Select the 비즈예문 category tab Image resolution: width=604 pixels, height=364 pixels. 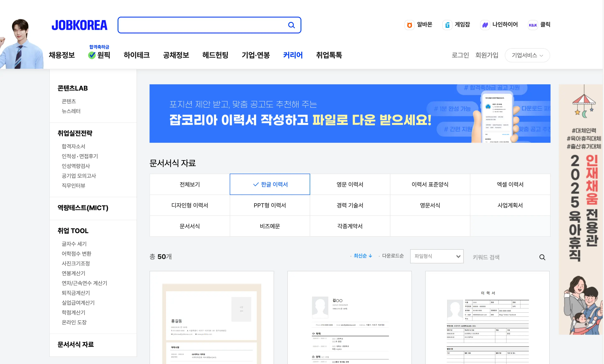270,226
